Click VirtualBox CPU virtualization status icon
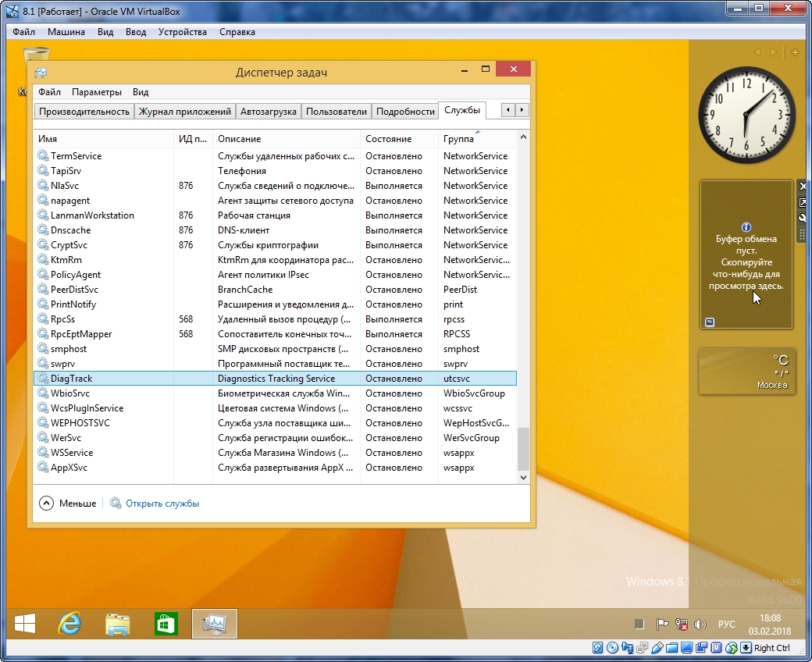Viewport: 812px width, 662px height. point(717,647)
